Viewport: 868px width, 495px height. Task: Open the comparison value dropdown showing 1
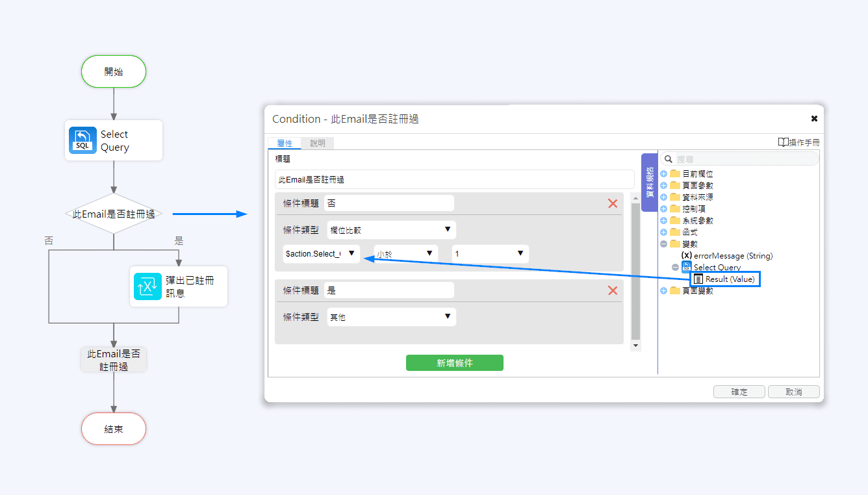[491, 254]
